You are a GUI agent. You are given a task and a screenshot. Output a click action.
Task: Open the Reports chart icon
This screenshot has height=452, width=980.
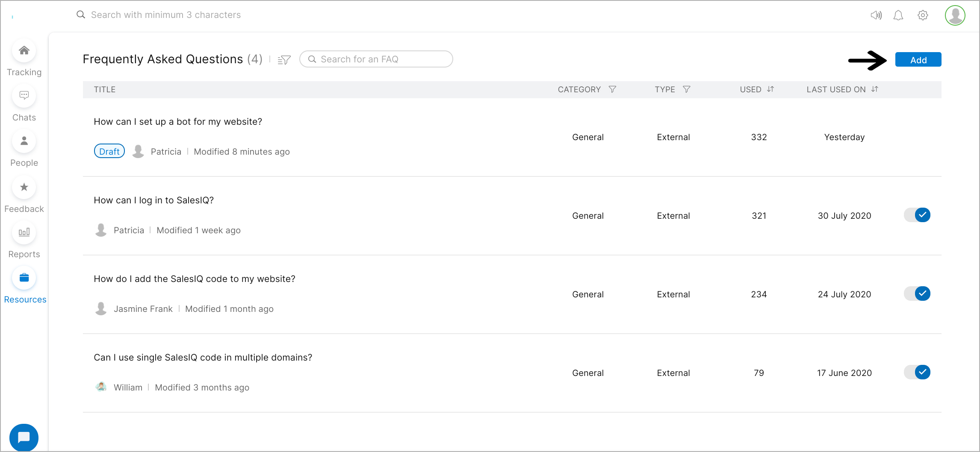(24, 232)
